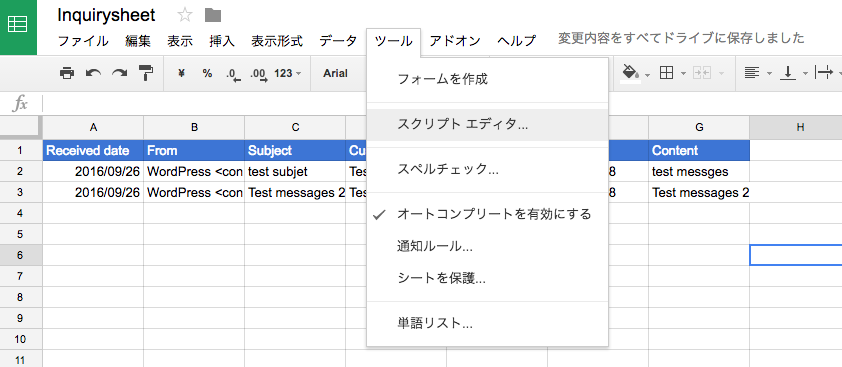842x367 pixels.
Task: Star the Inquirysheet document
Action: click(184, 15)
